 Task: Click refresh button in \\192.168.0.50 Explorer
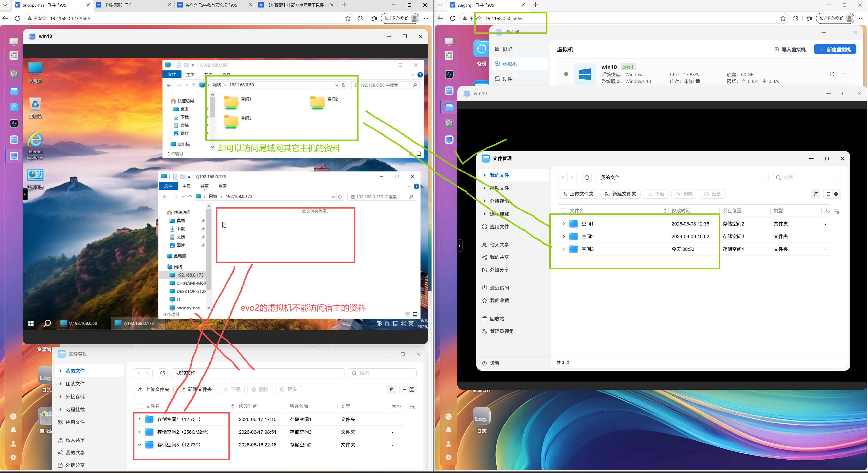[344, 85]
